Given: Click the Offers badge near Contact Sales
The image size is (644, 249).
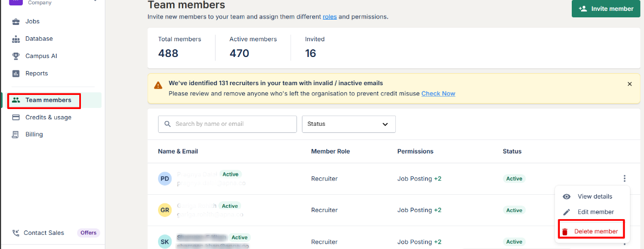Looking at the screenshot, I should click(x=89, y=233).
